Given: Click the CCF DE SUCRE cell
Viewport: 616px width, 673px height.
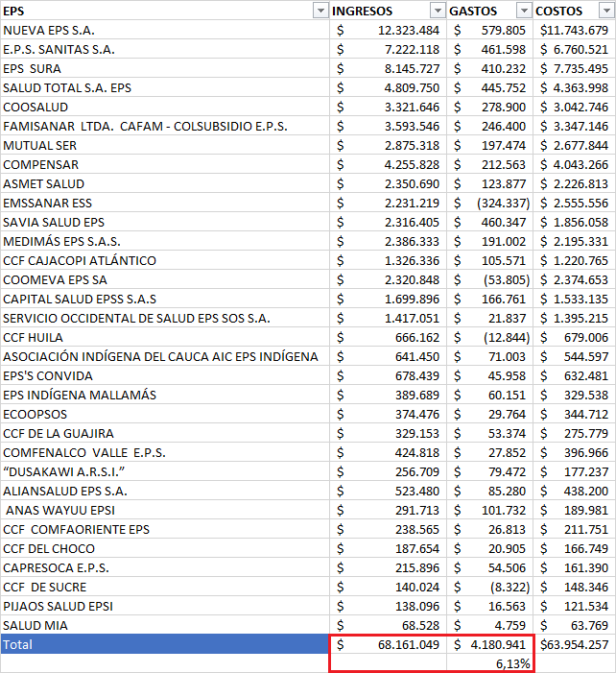Looking at the screenshot, I should click(x=165, y=587).
